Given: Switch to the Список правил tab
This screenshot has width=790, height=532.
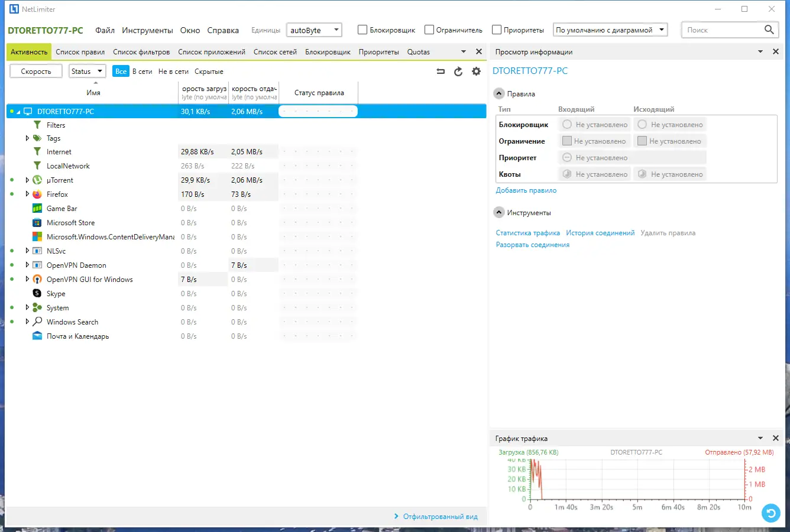Looking at the screenshot, I should coord(80,51).
